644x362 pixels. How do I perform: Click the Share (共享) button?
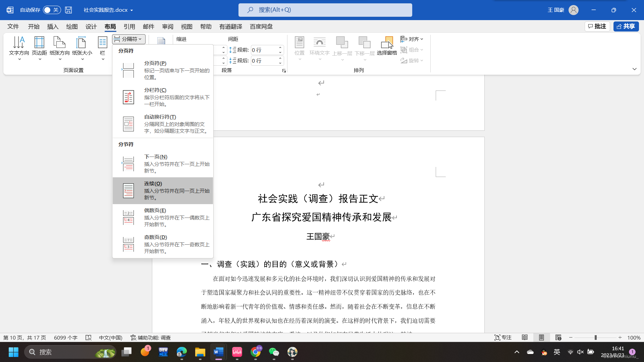[x=626, y=26]
